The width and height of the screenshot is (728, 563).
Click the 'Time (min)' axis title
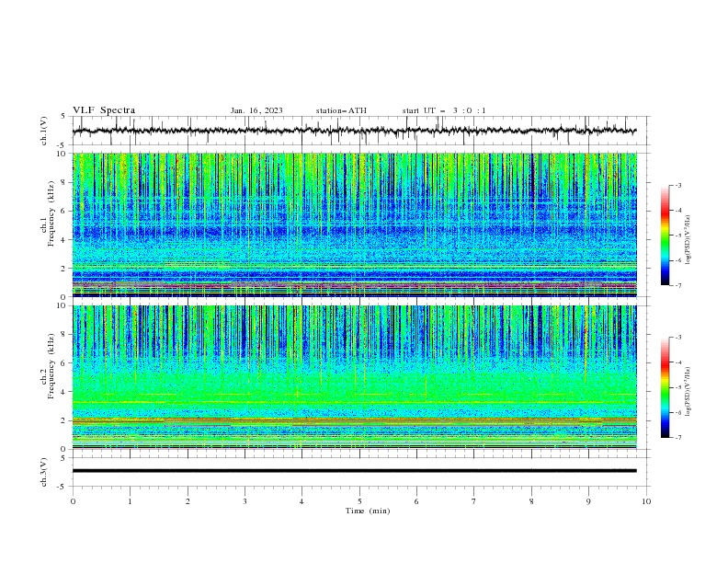pyautogui.click(x=368, y=511)
